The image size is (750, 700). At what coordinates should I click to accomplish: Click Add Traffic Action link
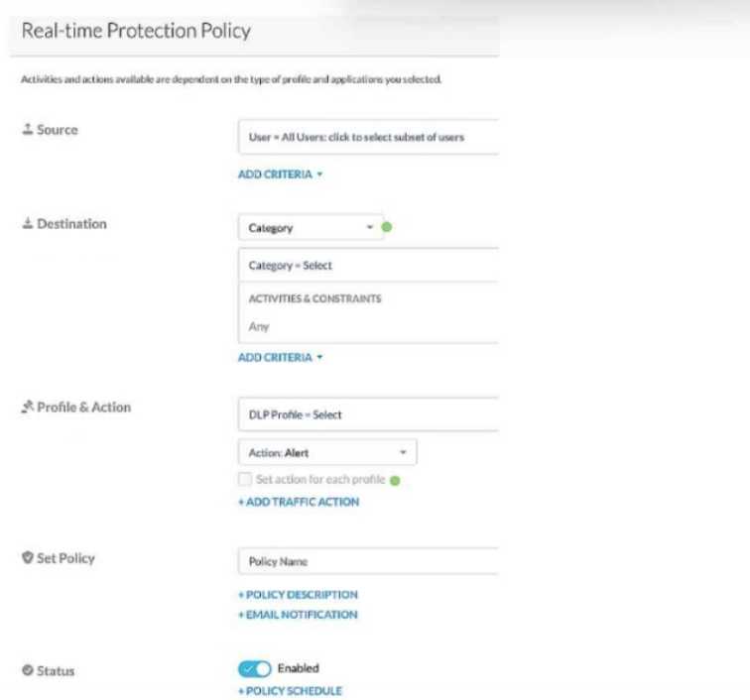coord(299,502)
